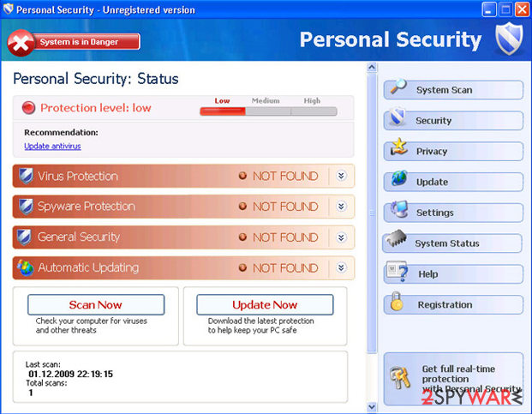
Task: Click the Automatic Updating globe icon
Action: tap(26, 267)
